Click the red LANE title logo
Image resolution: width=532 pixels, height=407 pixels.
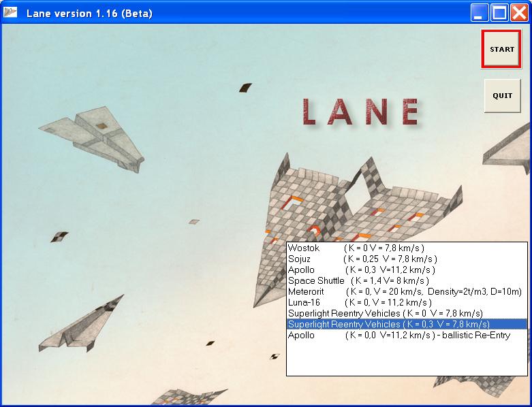click(x=360, y=112)
